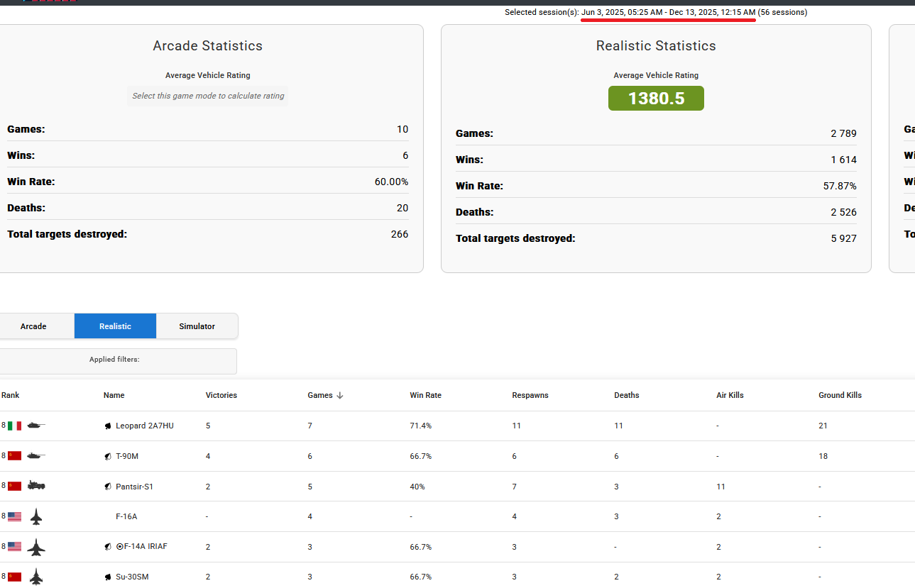Viewport: 915px width, 588px height.
Task: Click the green 1380.5 rating badge
Action: (656, 98)
